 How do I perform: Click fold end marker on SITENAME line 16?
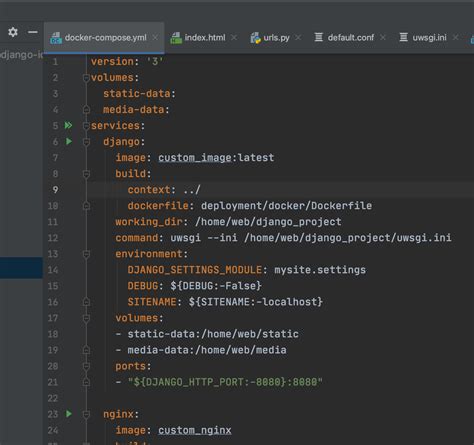86,302
